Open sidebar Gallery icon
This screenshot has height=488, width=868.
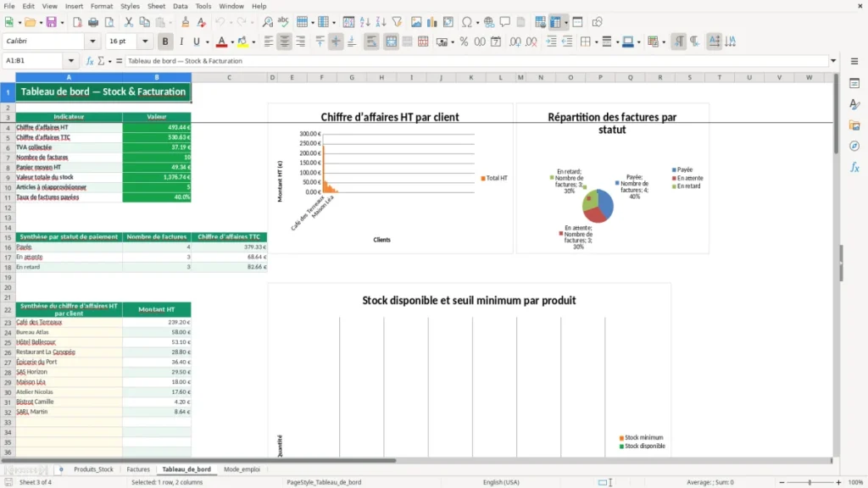854,125
